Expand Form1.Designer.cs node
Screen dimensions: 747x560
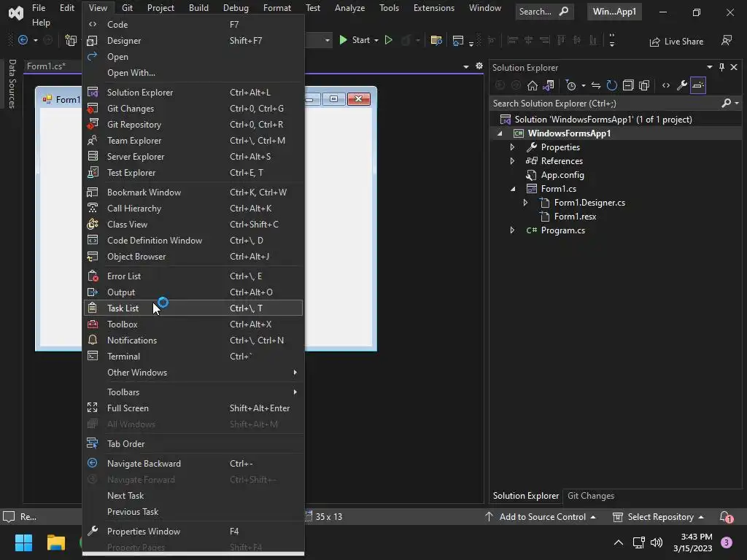pyautogui.click(x=525, y=203)
